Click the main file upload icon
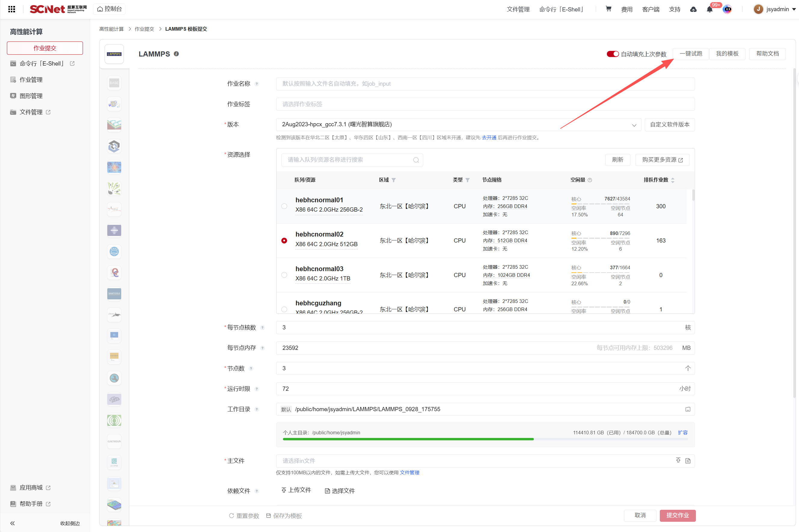This screenshot has width=799, height=532. [678, 460]
